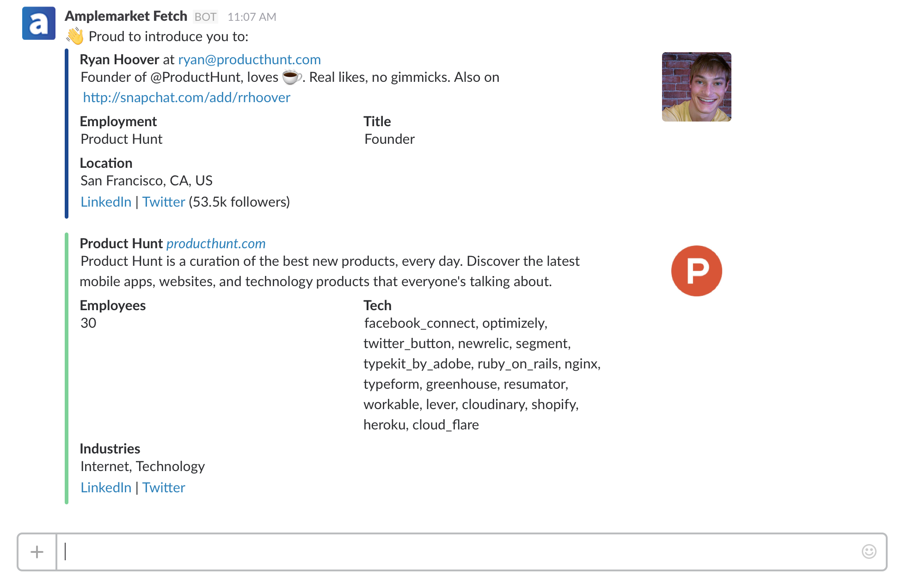
Task: Click the Ryan Hoover name heading
Action: [119, 60]
